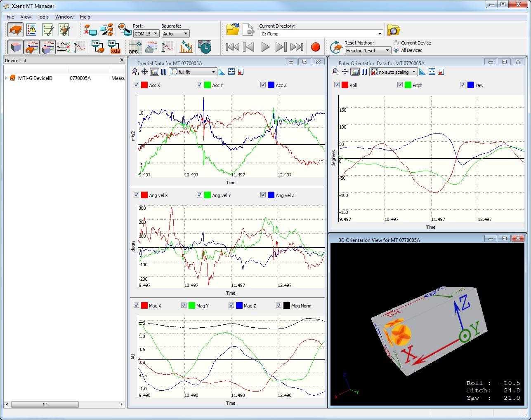Open the View menu
Viewport: 531px width, 420px height.
point(26,17)
